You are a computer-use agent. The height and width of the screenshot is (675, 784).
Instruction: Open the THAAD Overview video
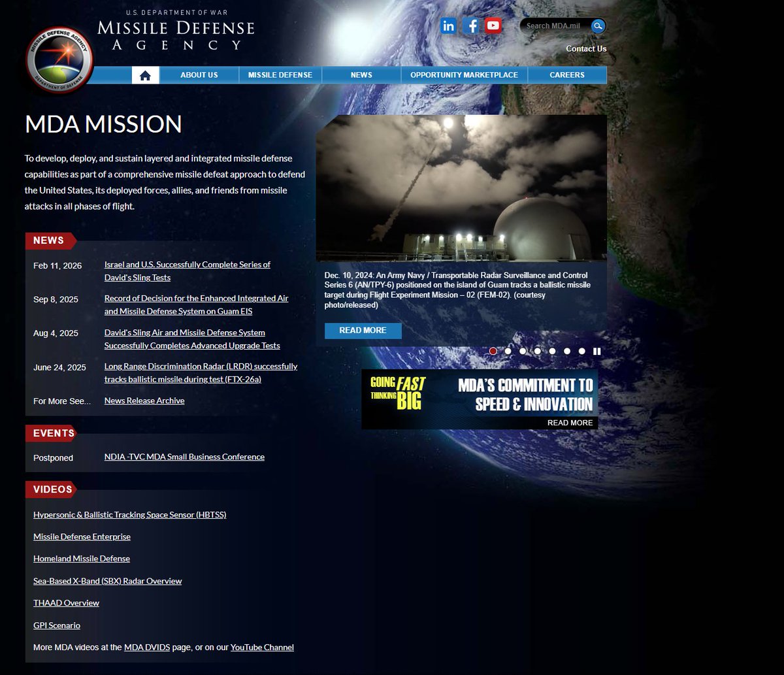(x=66, y=603)
